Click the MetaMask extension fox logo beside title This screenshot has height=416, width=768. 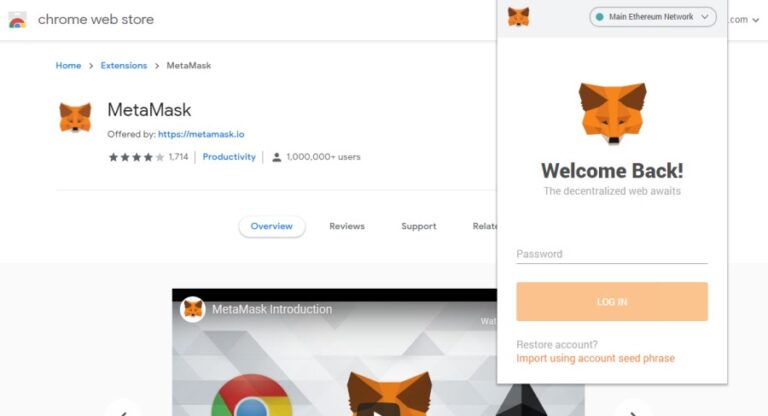click(x=75, y=117)
